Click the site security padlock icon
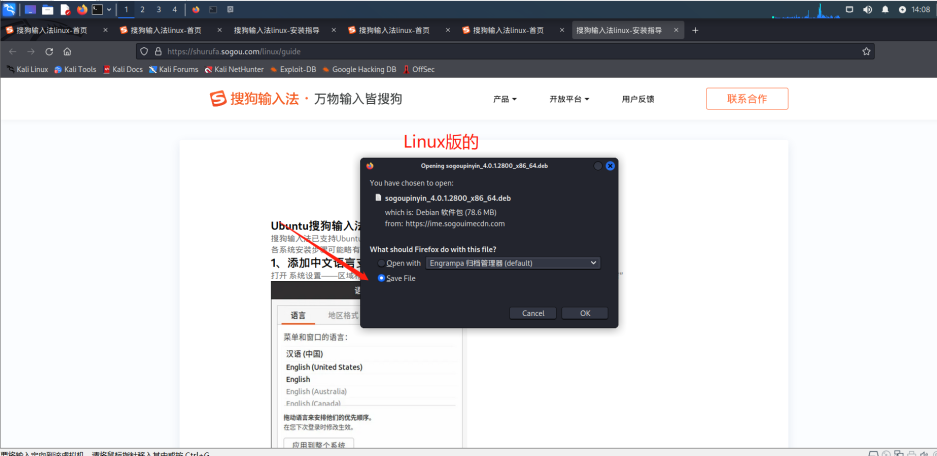This screenshot has height=456, width=937. tap(158, 51)
